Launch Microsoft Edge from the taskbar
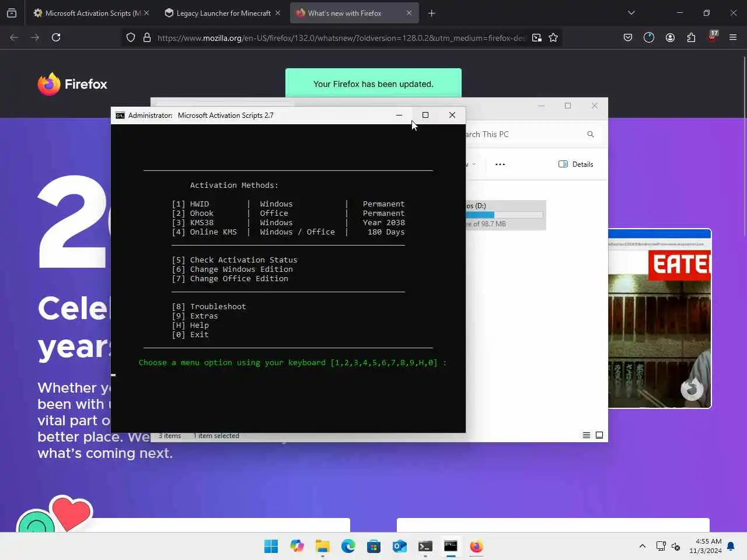The height and width of the screenshot is (560, 747). tap(348, 546)
